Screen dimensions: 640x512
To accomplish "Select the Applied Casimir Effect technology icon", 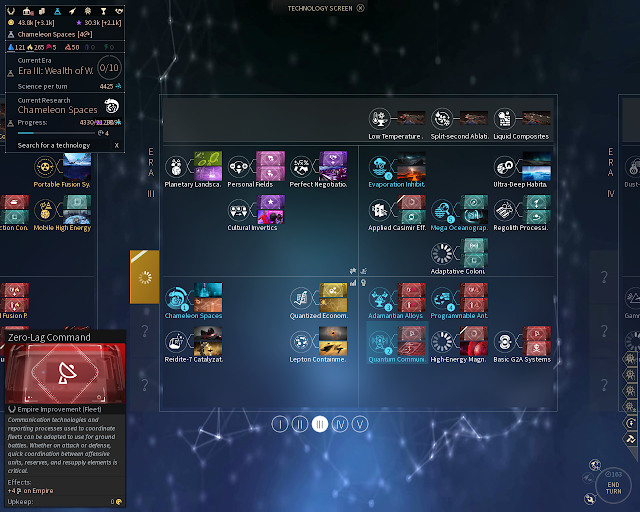I will click(x=380, y=210).
